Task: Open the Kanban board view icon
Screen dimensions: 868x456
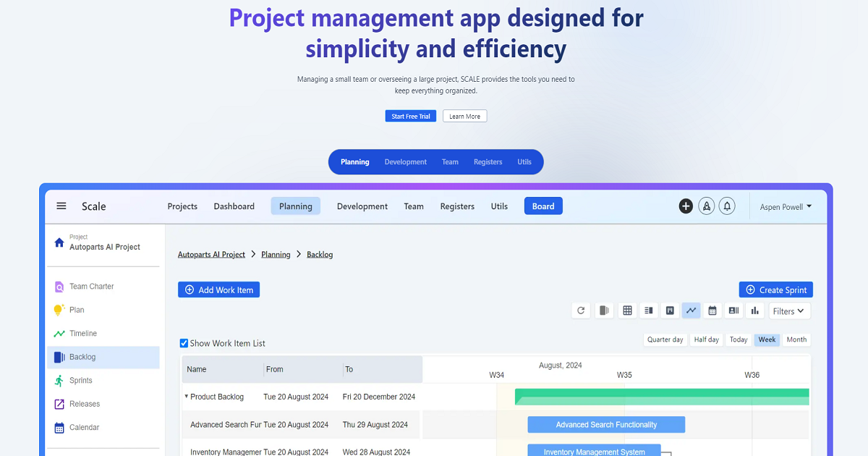Action: point(670,311)
